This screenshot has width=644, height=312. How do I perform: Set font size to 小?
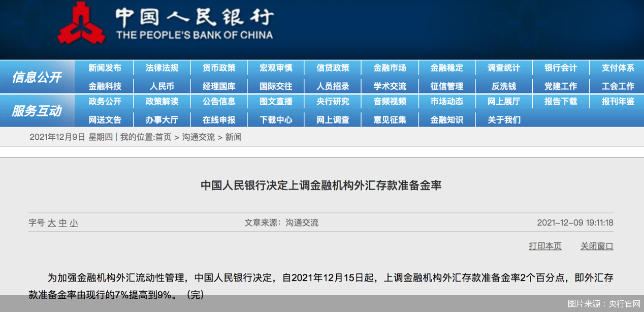click(74, 223)
